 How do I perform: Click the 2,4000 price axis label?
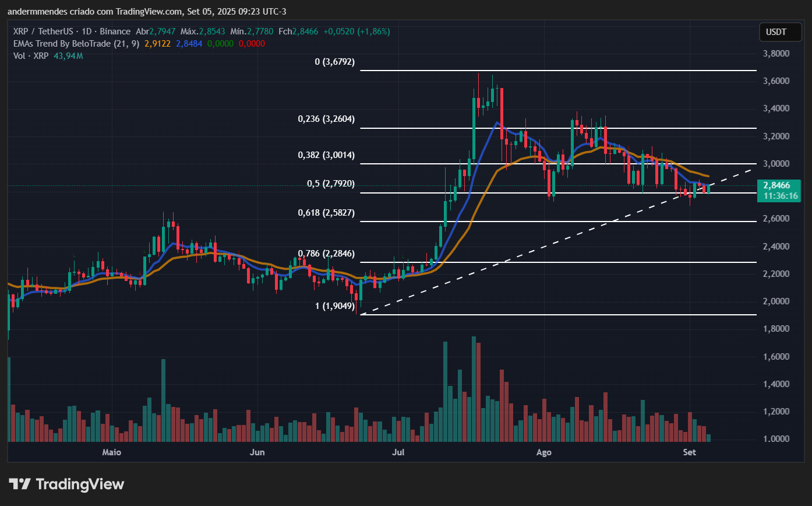click(x=776, y=247)
